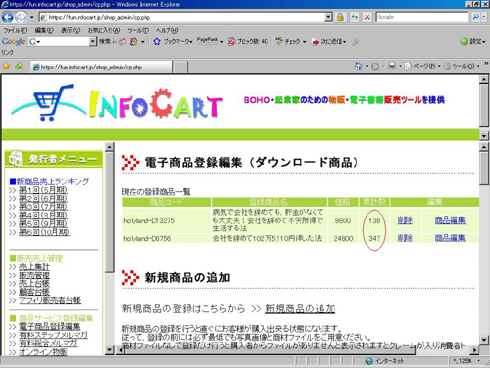Image resolution: width=490 pixels, height=368 pixels.
Task: Open the zoom level dropdown in status bar
Action: 479,361
